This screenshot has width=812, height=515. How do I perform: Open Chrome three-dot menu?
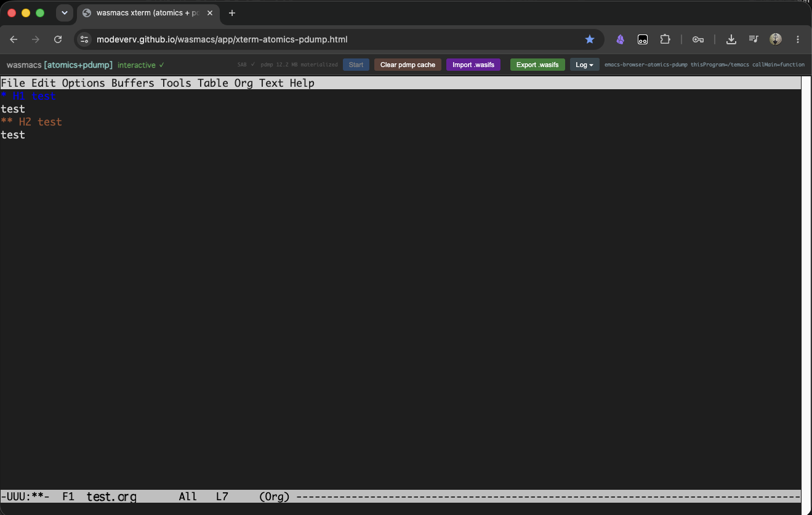tap(798, 39)
